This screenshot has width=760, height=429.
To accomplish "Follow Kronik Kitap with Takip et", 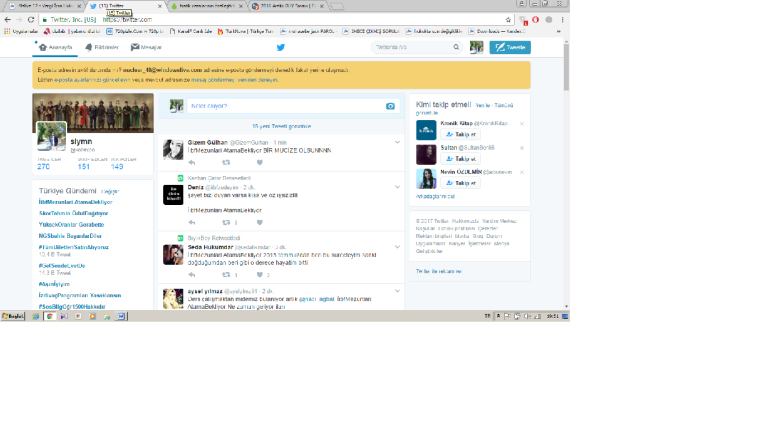I will [460, 135].
